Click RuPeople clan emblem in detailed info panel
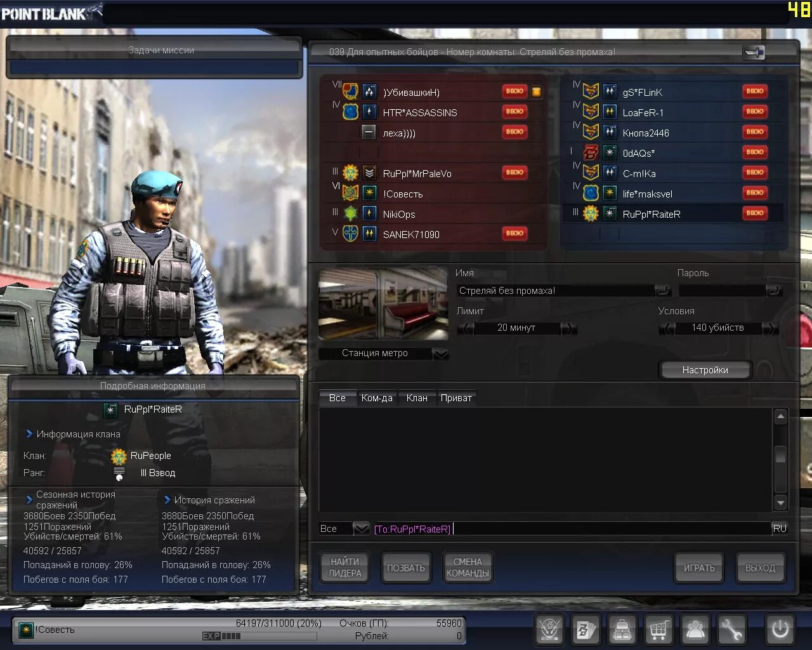This screenshot has width=812, height=650. click(119, 456)
